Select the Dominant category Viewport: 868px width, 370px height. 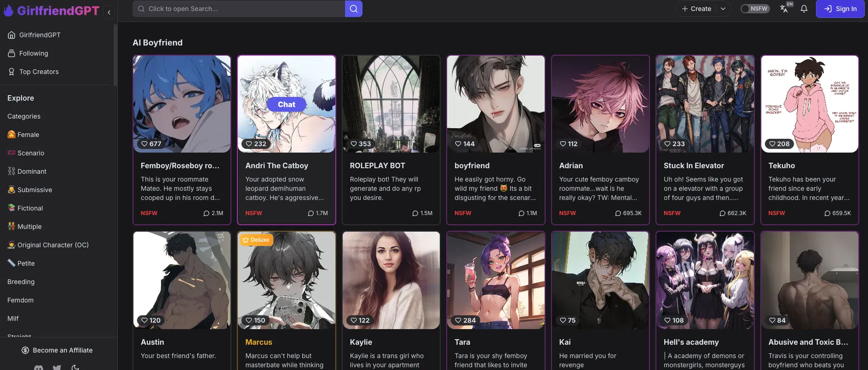tap(27, 171)
